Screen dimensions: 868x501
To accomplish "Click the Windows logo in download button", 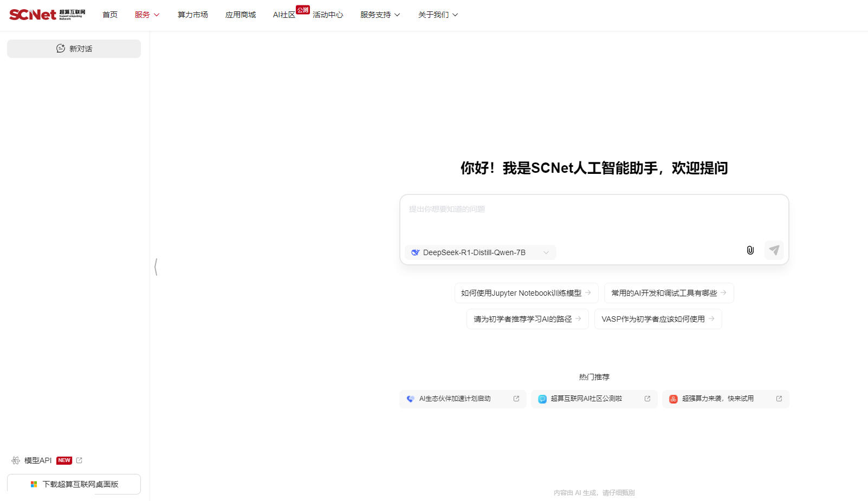I will pyautogui.click(x=34, y=484).
